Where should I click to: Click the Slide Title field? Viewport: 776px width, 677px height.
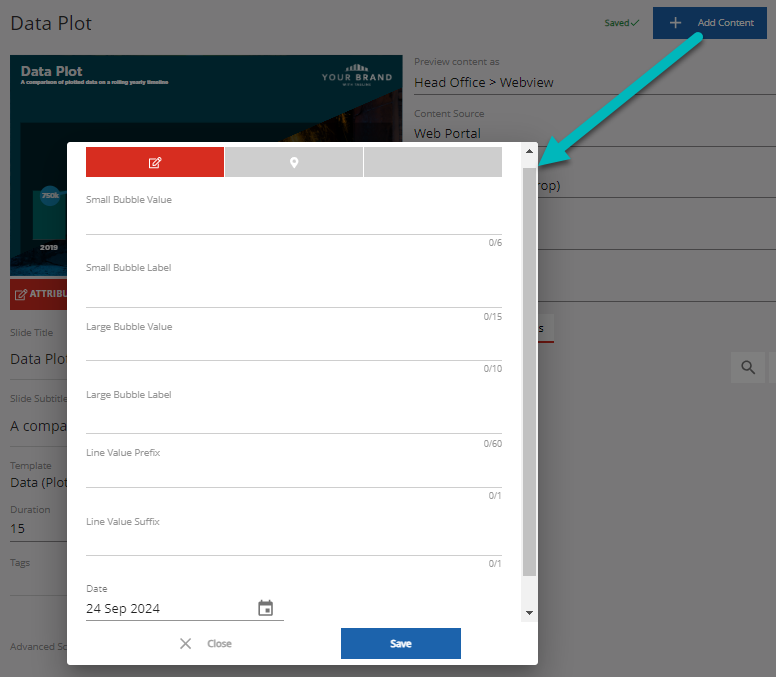39,359
